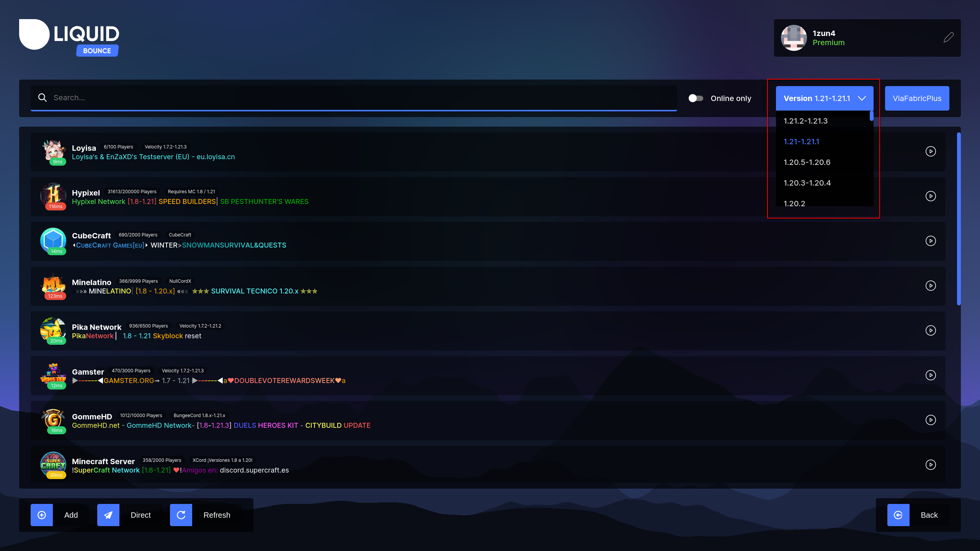Join Loyisa server using its play icon
Viewport: 980px width, 551px height.
[931, 152]
